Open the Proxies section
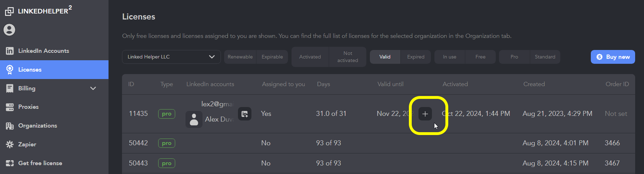 [28, 107]
